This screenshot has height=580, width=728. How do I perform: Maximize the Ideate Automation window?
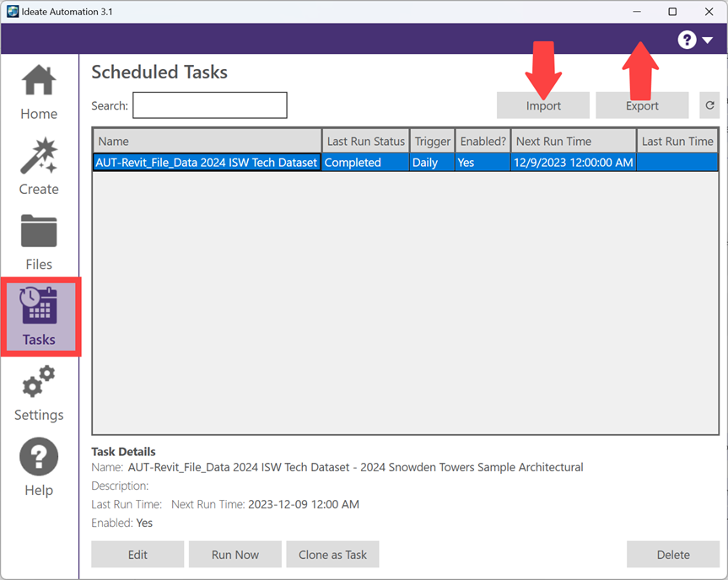pyautogui.click(x=672, y=12)
